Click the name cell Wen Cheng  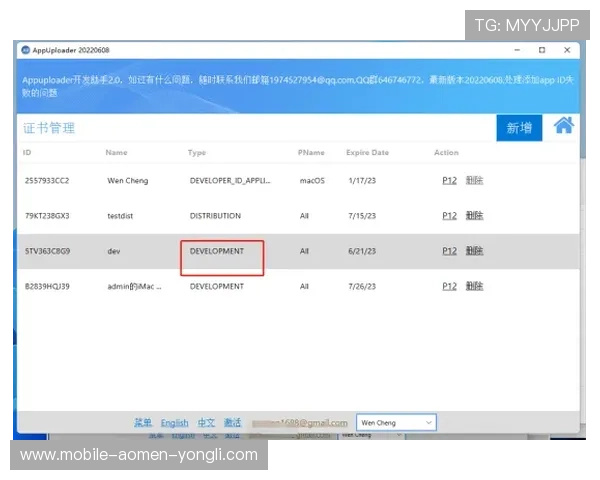[128, 181]
